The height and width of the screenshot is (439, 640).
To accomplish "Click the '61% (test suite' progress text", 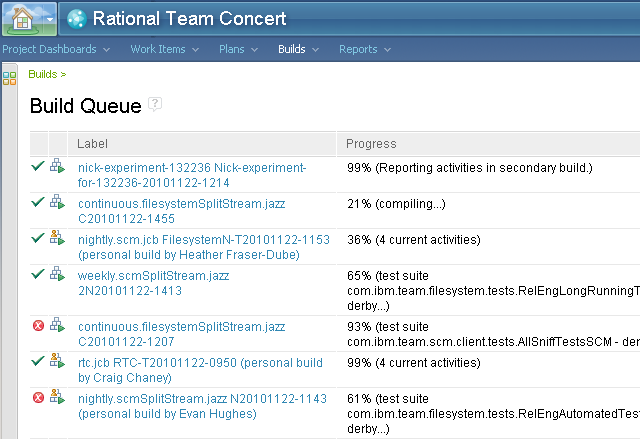I will (x=388, y=399).
